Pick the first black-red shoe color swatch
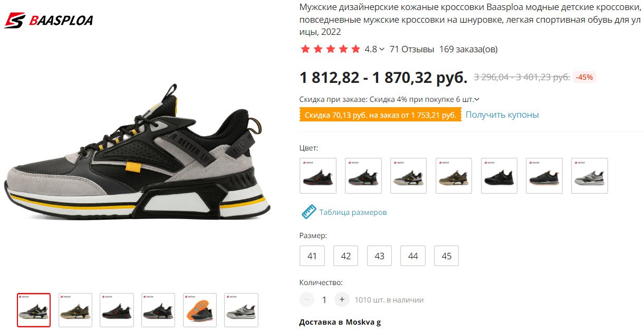Viewport: 644px width, 331px height. click(x=318, y=176)
